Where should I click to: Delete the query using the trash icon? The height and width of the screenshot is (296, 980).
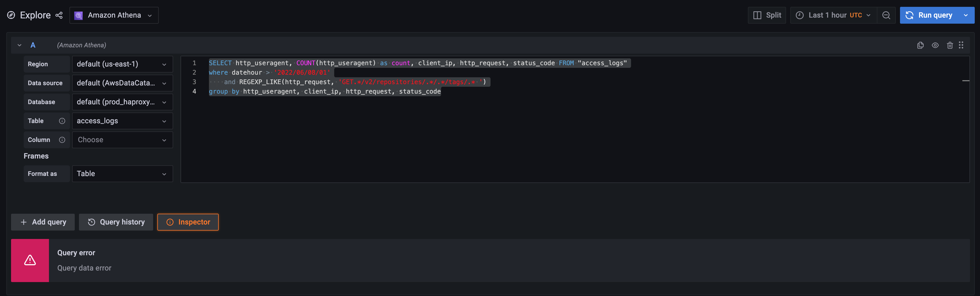click(x=950, y=45)
